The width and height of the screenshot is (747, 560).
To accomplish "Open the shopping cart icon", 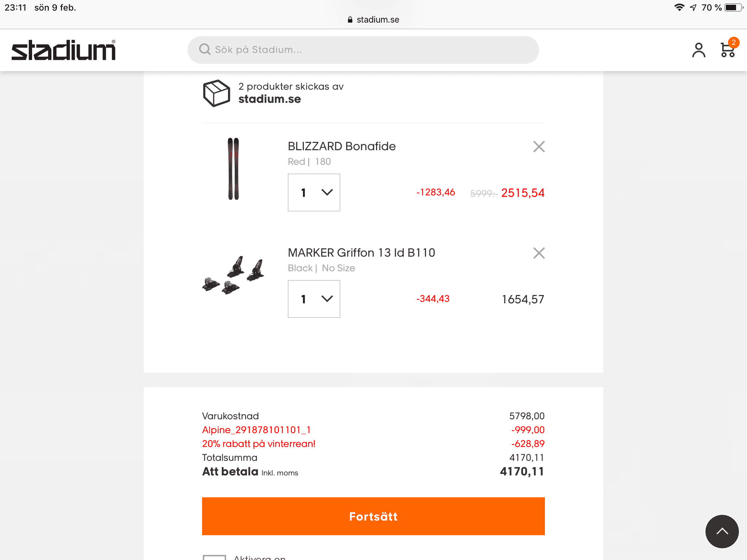I will [728, 50].
